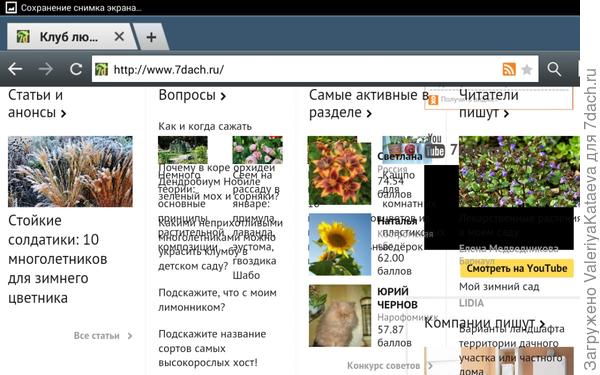Click the forward navigation arrow
This screenshot has height=375, width=600.
point(46,69)
